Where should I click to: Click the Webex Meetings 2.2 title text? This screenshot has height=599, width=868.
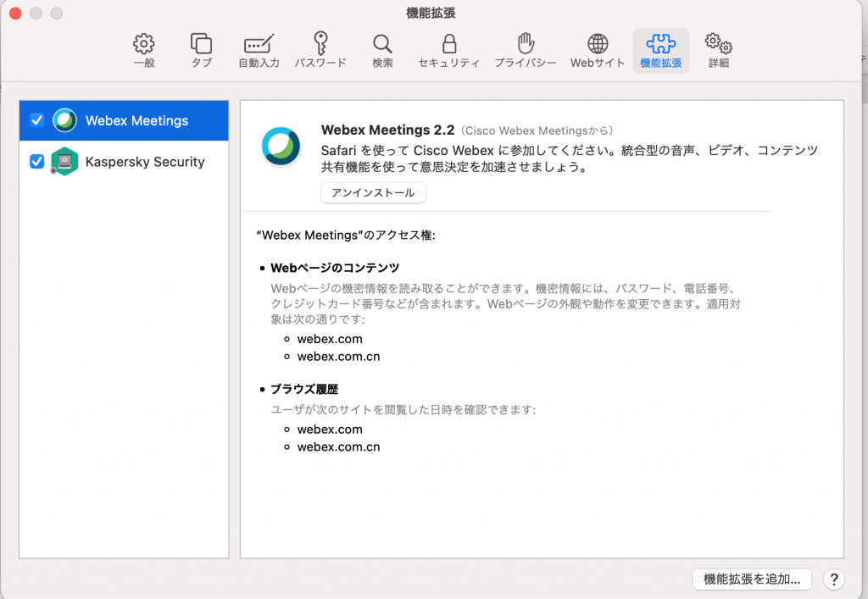[x=387, y=130]
